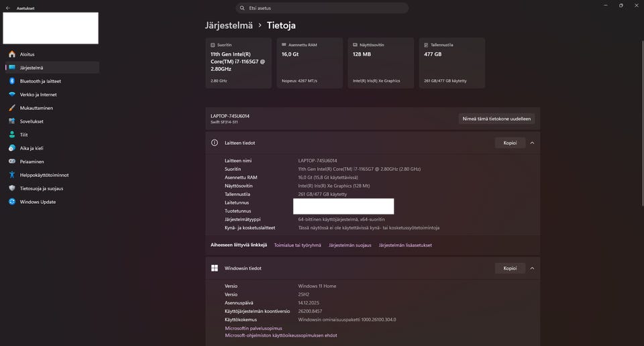
Task: Go to Tietosuoja ja suojaus settings
Action: (52, 188)
